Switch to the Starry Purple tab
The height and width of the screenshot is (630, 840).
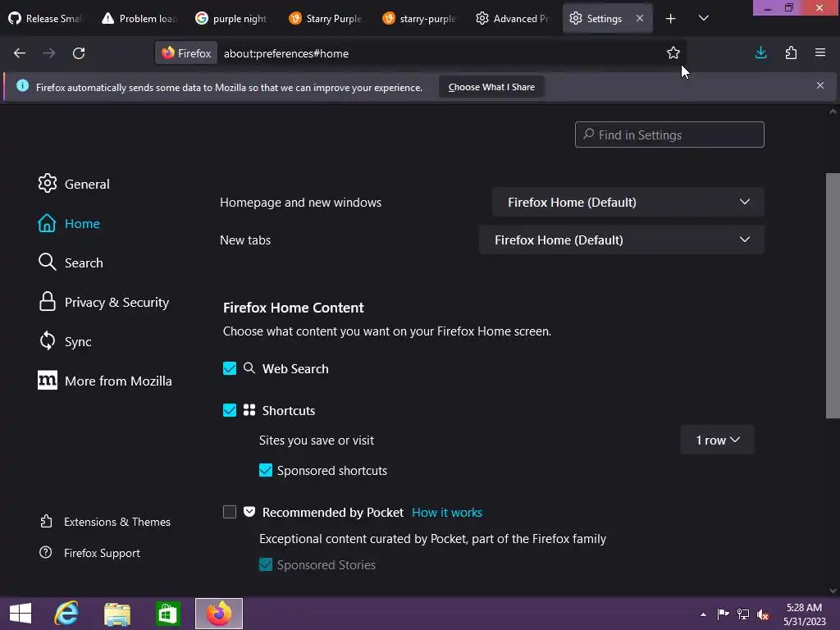[326, 18]
